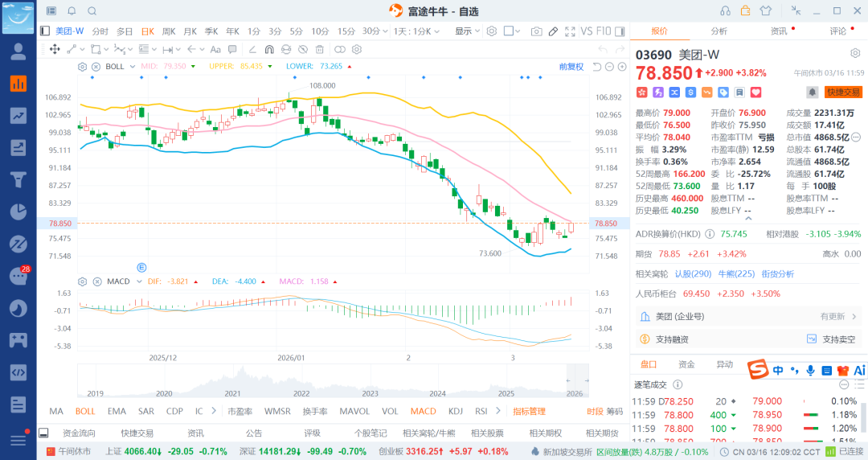This screenshot has width=868, height=460.
Task: Switch to the 分析 tab
Action: [x=719, y=31]
